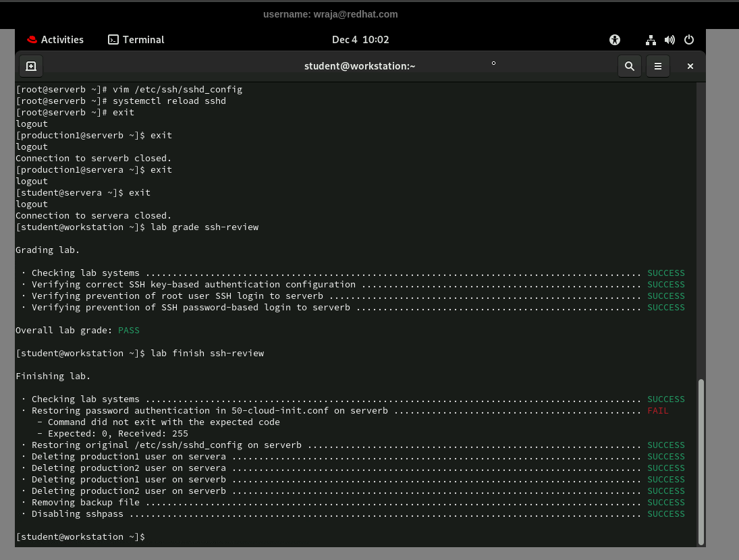739x560 pixels.
Task: Click the terminal vertical scrollbar thumb
Action: (701, 461)
